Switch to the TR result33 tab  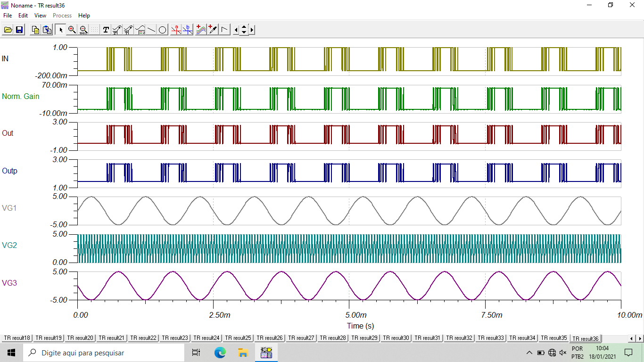click(x=491, y=338)
